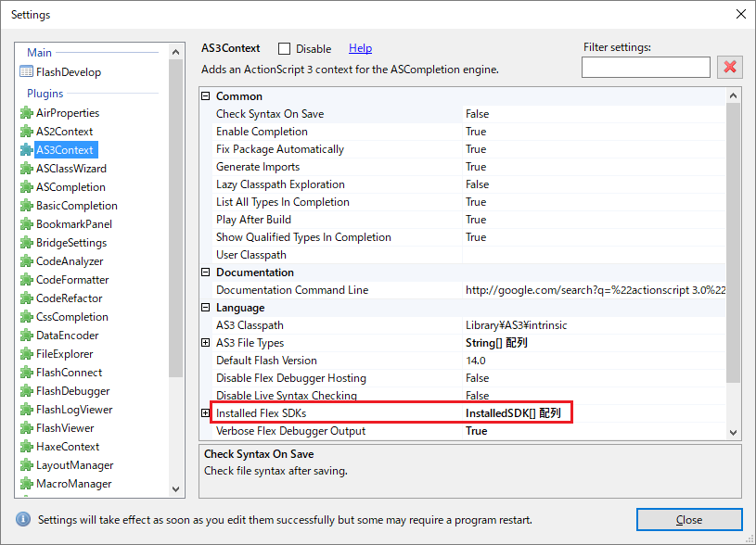Click the DataEncoder plugin icon
The image size is (756, 545).
click(27, 336)
